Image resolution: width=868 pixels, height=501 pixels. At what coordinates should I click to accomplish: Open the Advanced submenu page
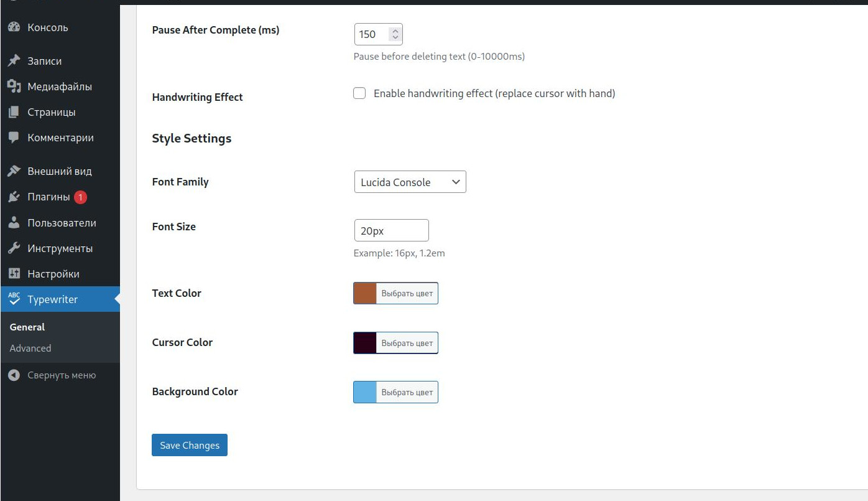(x=30, y=348)
